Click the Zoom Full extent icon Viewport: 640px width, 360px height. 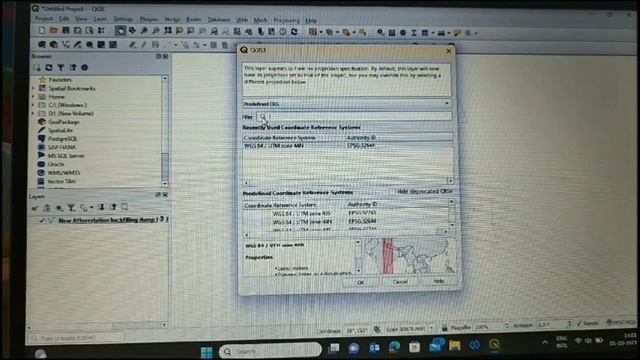(x=168, y=31)
